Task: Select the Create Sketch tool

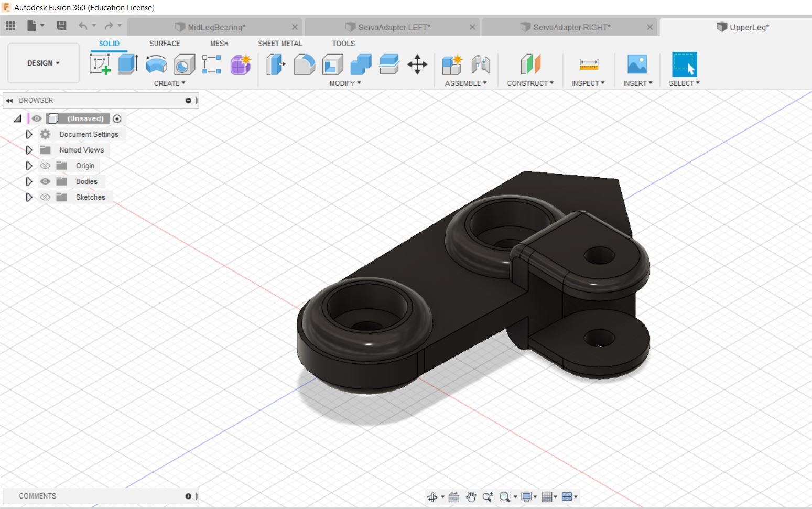Action: pyautogui.click(x=100, y=64)
